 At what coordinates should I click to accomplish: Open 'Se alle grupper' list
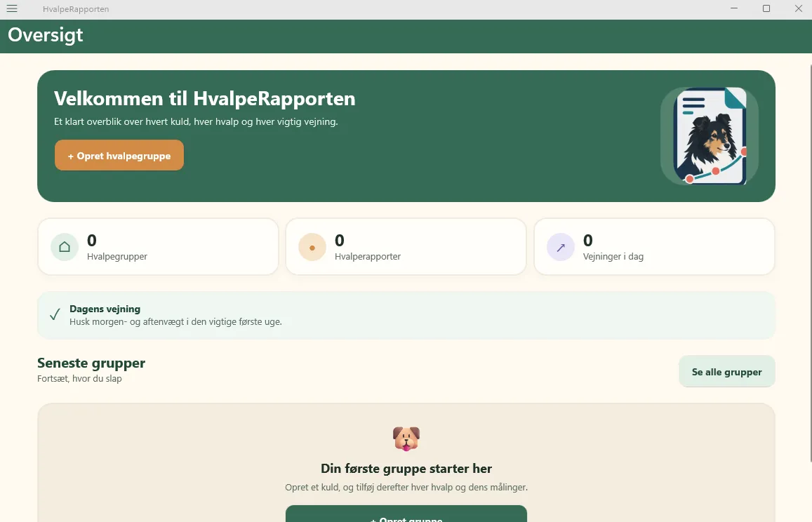point(726,371)
